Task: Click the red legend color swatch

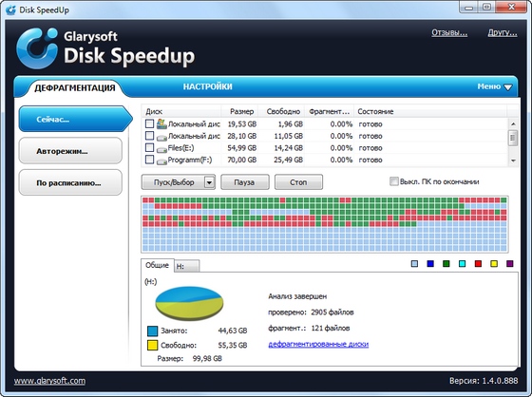Action: [478, 264]
